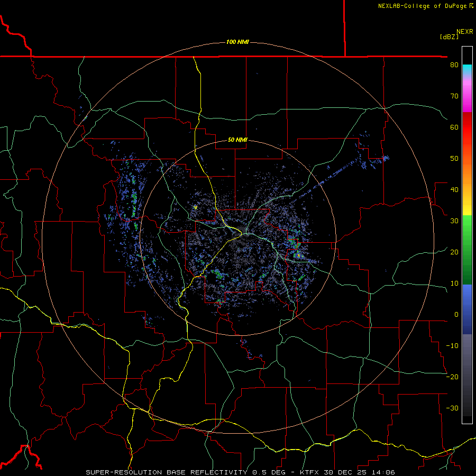Click the 40 dBZ scale value
This screenshot has width=476, height=476.
coord(454,189)
